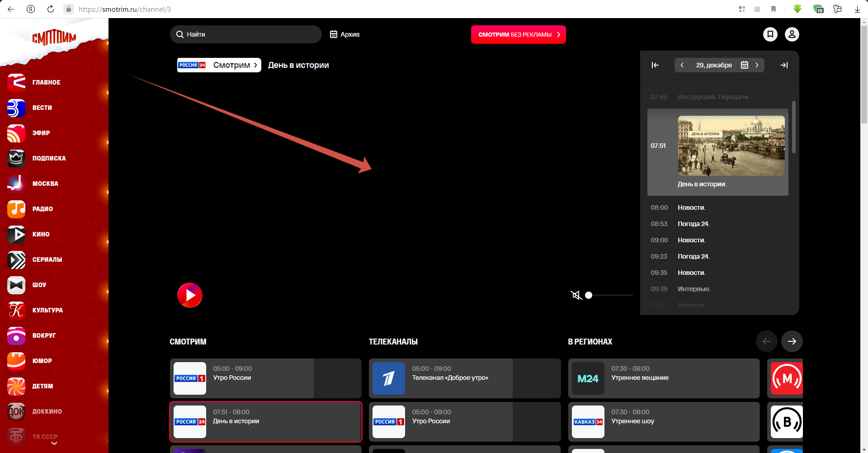
Task: Select the Подписка crown icon
Action: (x=16, y=158)
